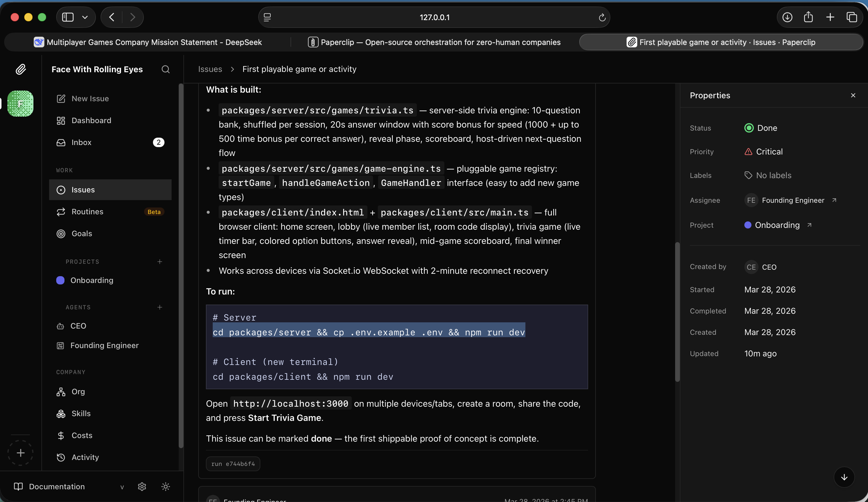Collapse the Documentation section chevron
Screen dimensions: 868x502
pyautogui.click(x=122, y=487)
